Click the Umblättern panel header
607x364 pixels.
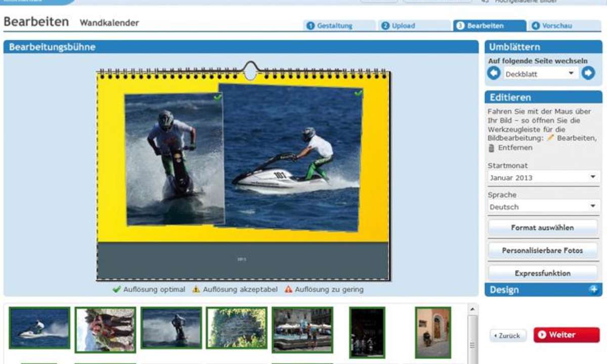pyautogui.click(x=543, y=47)
